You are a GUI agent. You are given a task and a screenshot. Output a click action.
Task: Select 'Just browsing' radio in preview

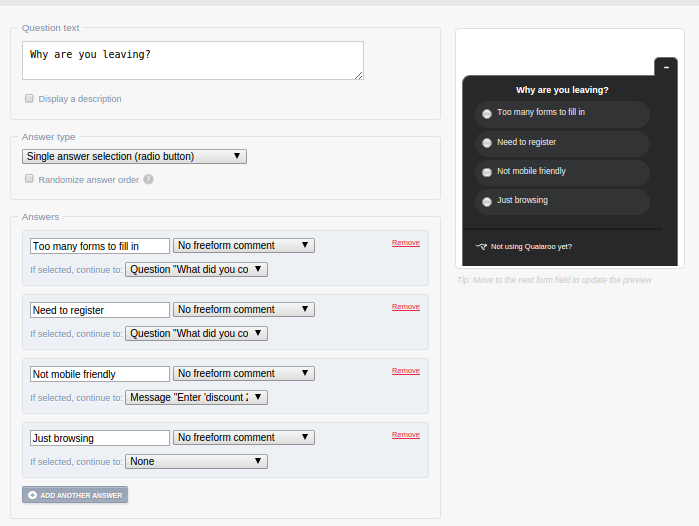click(487, 201)
